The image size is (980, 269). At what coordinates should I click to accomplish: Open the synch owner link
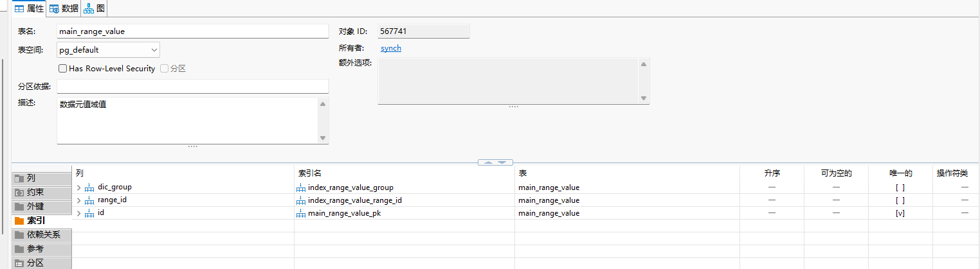390,48
